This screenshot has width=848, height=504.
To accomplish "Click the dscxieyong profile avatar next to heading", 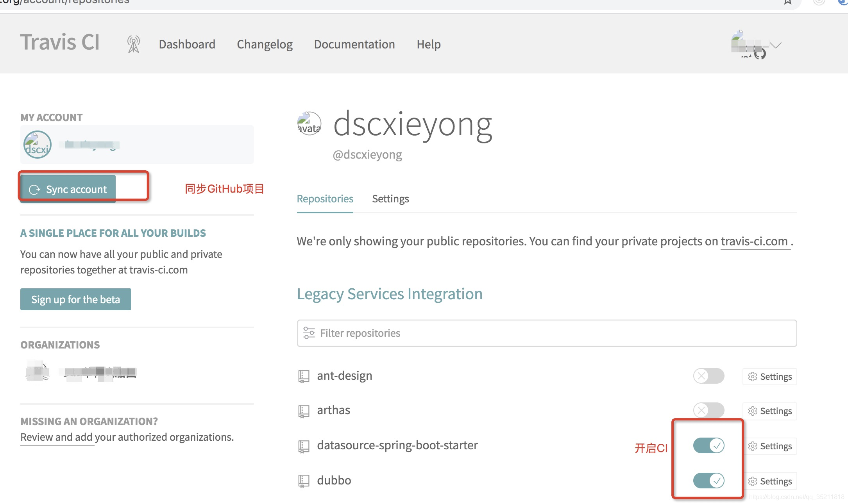I will [309, 124].
